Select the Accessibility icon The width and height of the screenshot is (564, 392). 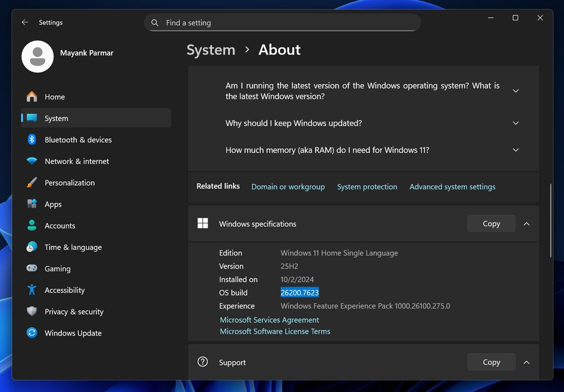click(31, 290)
